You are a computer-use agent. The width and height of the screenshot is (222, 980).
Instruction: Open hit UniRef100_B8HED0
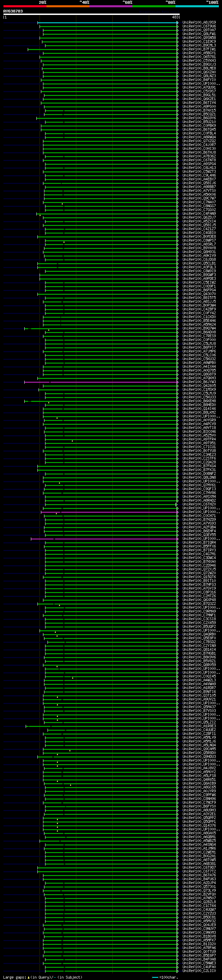[199, 405]
